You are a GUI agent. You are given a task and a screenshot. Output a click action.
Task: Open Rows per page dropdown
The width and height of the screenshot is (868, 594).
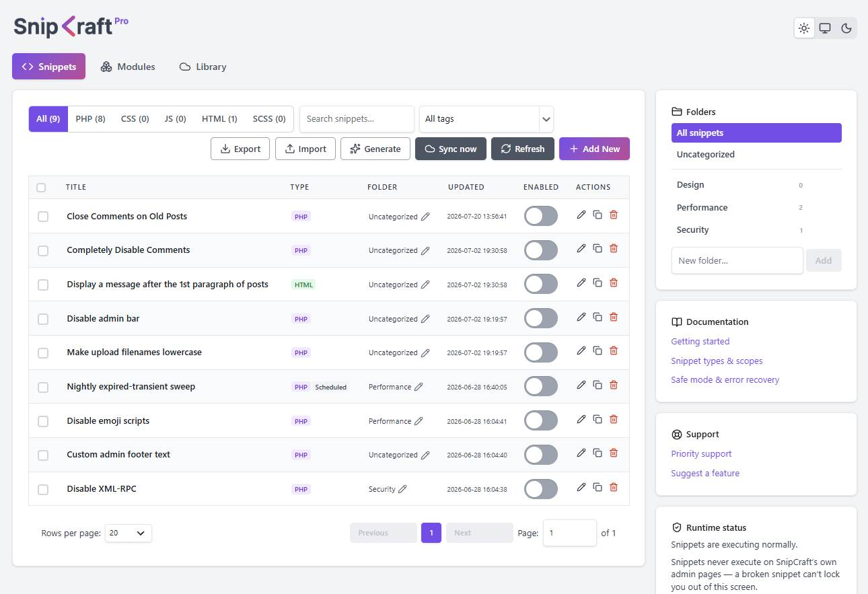[x=129, y=533]
